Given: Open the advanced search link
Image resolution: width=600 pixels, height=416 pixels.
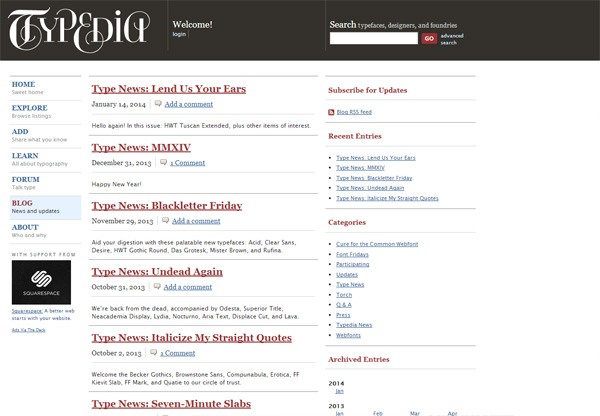Looking at the screenshot, I should (x=452, y=39).
